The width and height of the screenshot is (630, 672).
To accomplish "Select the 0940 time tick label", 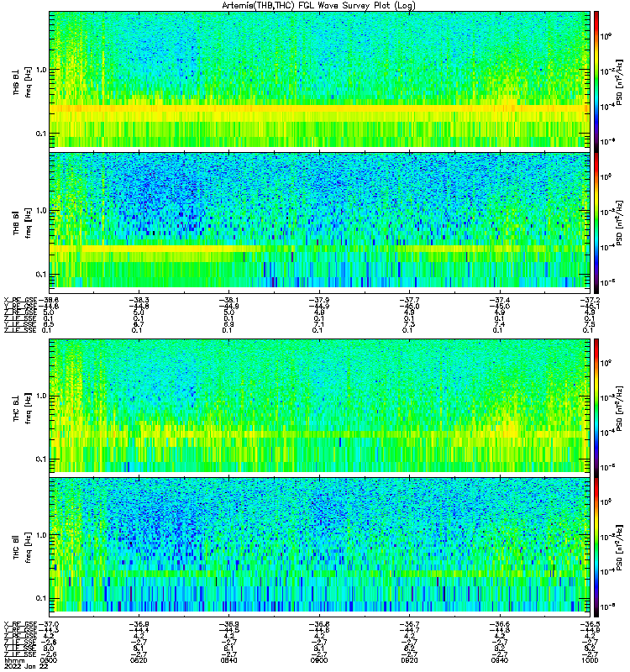I will (499, 660).
